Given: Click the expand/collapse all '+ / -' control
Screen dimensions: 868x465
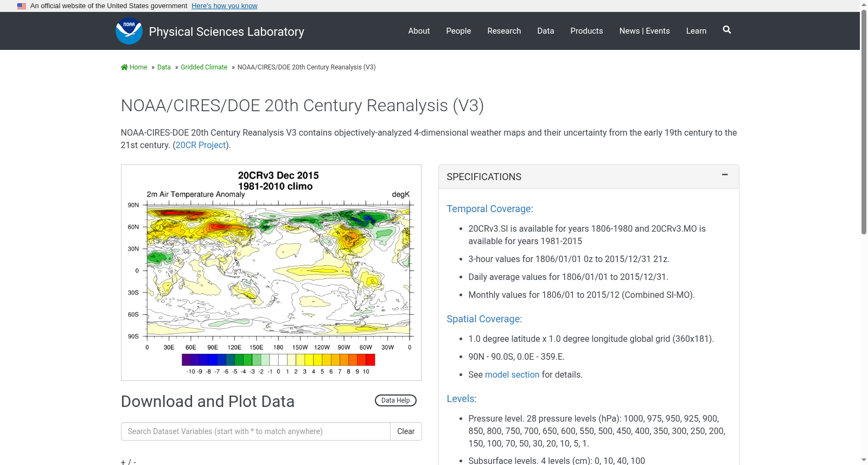Looking at the screenshot, I should [129, 462].
